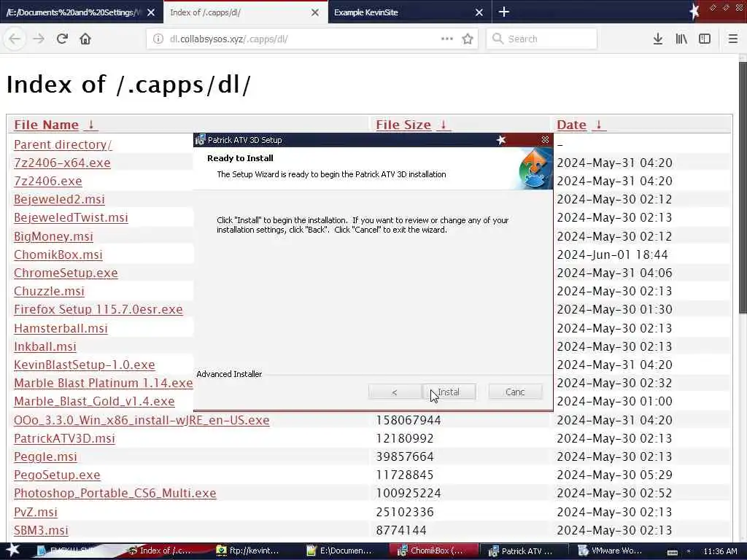Click the star button in setup title bar
The image size is (747, 560).
[501, 140]
